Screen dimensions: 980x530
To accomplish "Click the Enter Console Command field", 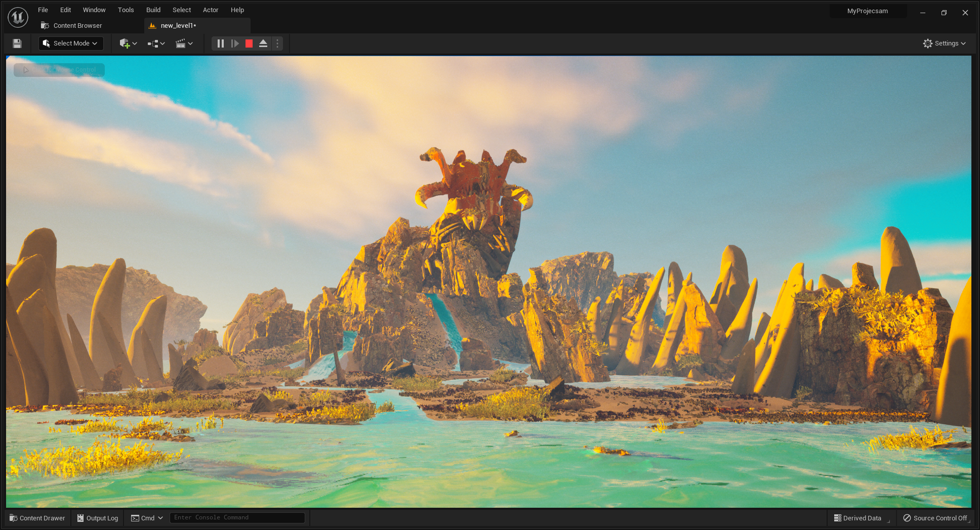I will click(237, 517).
